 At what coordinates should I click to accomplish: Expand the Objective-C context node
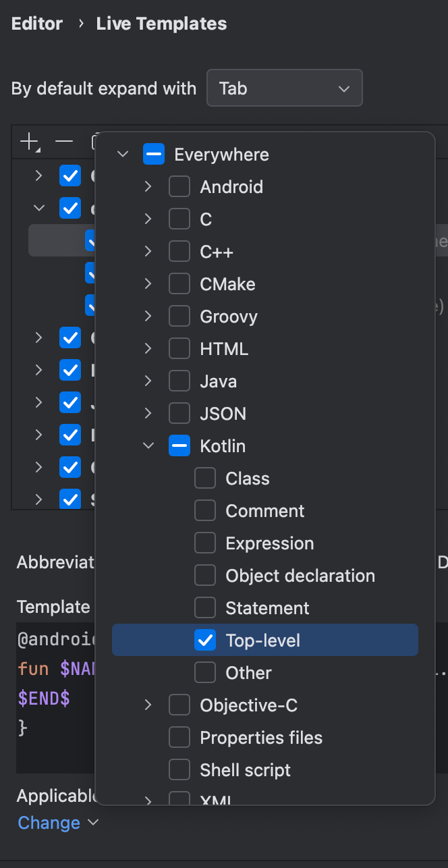click(x=148, y=705)
